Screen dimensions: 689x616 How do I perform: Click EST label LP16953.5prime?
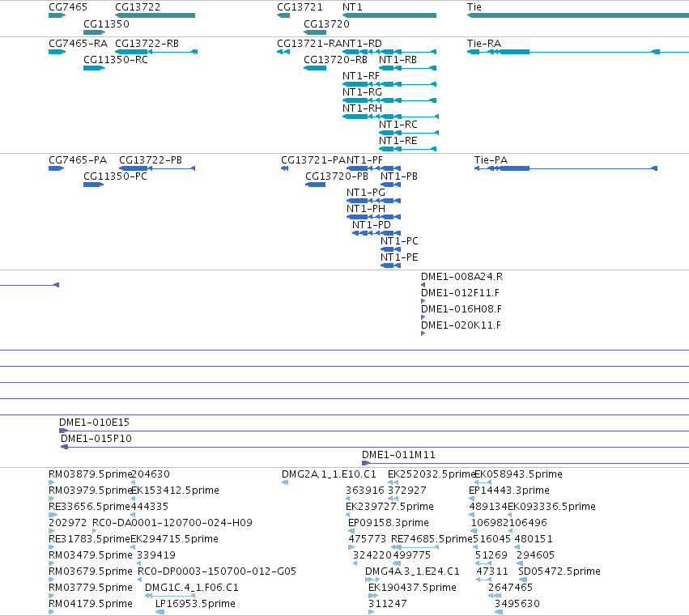coord(196,604)
